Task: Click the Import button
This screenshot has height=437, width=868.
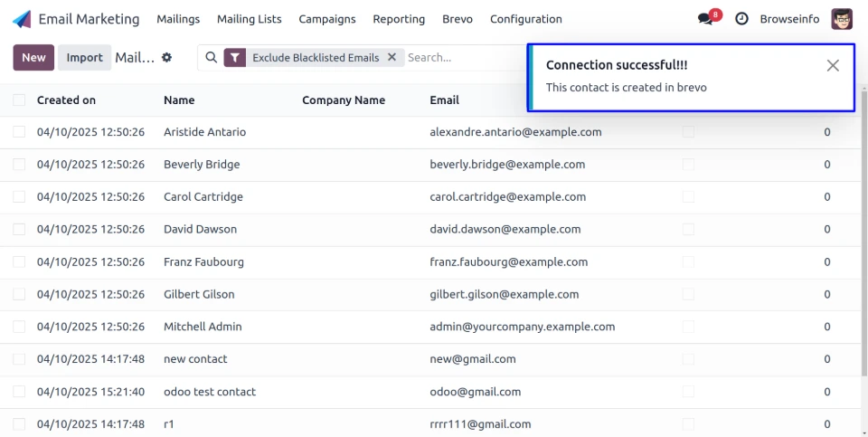Action: [x=85, y=58]
